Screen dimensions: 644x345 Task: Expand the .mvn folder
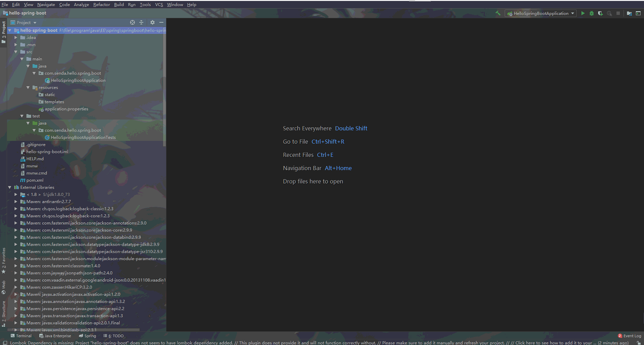click(x=16, y=45)
